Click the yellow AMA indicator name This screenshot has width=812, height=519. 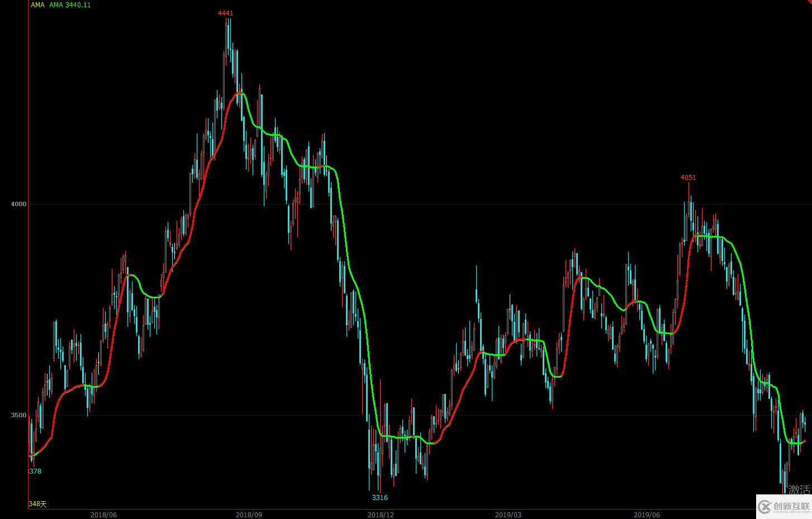(37, 5)
